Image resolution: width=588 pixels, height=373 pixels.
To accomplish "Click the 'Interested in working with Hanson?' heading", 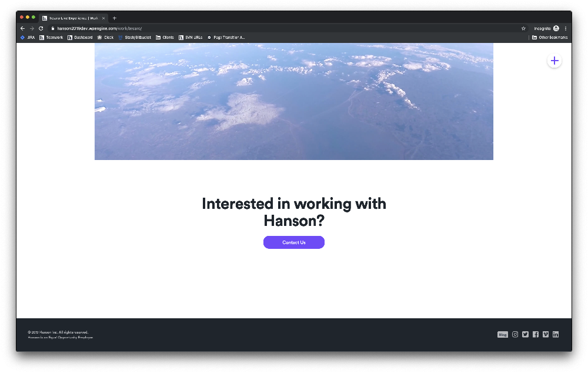I will tap(293, 212).
